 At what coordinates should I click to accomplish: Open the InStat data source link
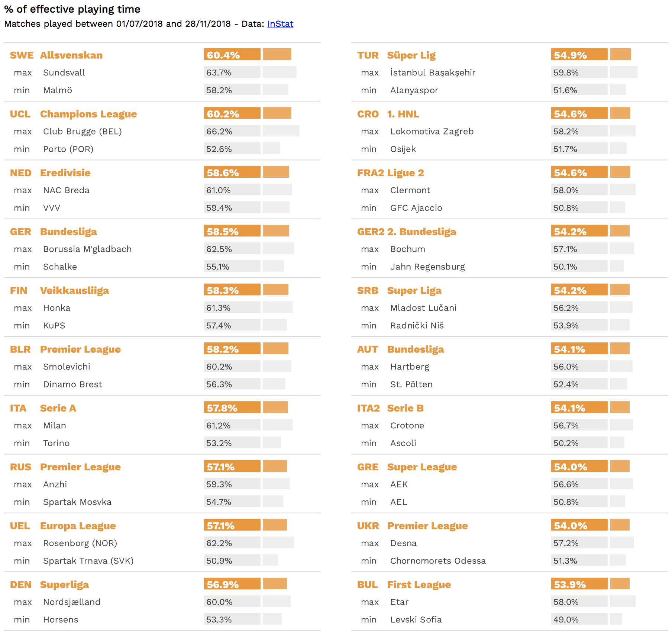coord(280,24)
